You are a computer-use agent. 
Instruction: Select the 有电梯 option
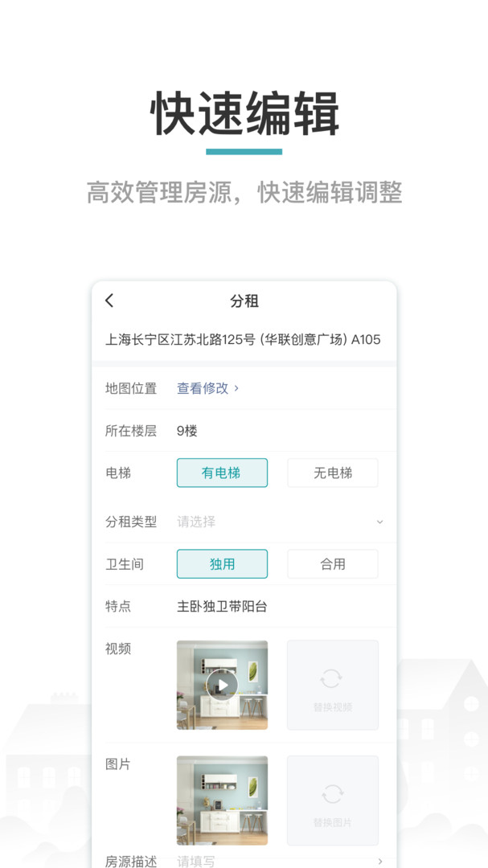click(x=222, y=473)
